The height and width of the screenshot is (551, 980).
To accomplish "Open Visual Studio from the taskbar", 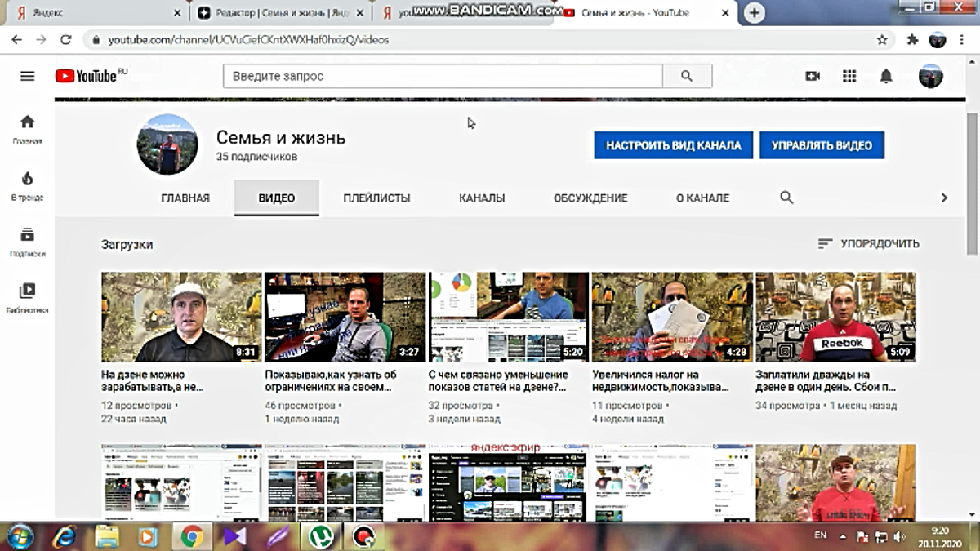I will 234,536.
